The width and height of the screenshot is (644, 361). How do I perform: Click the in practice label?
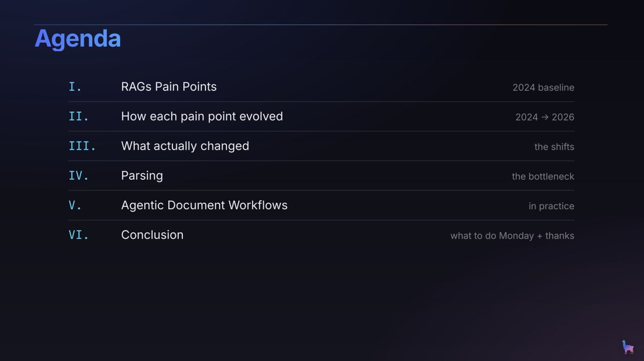pyautogui.click(x=551, y=206)
